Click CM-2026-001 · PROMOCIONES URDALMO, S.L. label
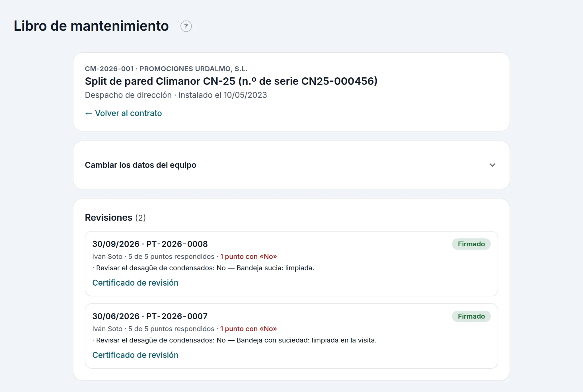Screen dimensions: 583x392 [166, 69]
